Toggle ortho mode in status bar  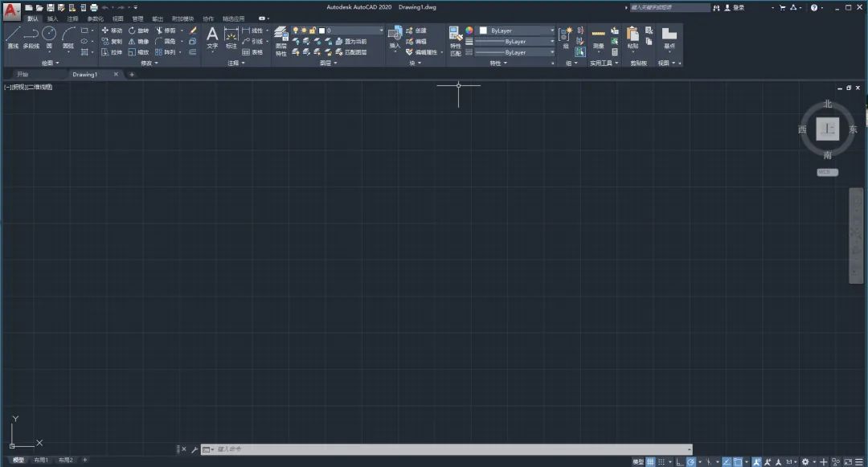(680, 461)
